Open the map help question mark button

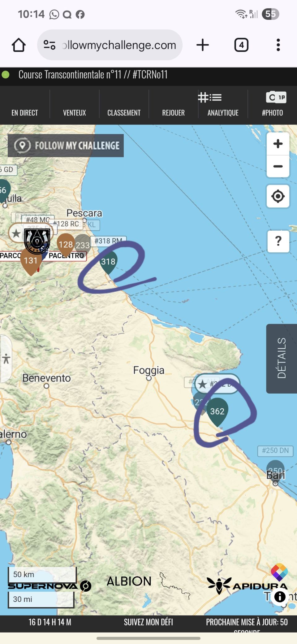click(278, 241)
